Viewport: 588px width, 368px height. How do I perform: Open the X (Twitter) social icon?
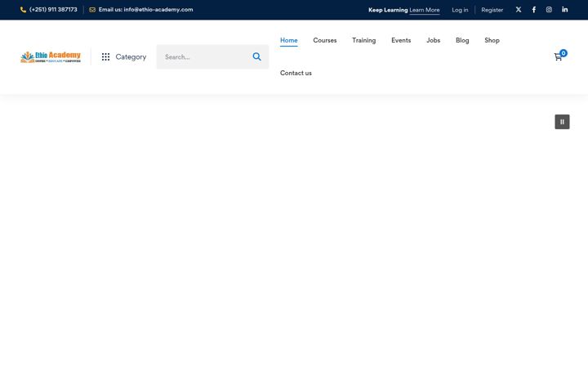tap(519, 10)
